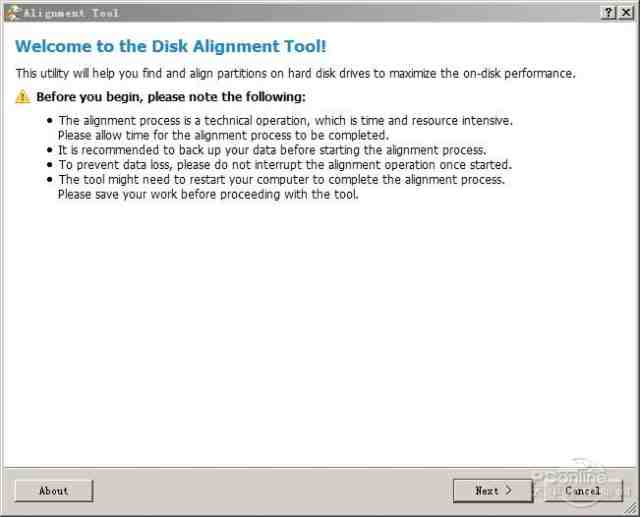The image size is (640, 517).
Task: Click the "Please save your work" line
Action: pyautogui.click(x=207, y=194)
